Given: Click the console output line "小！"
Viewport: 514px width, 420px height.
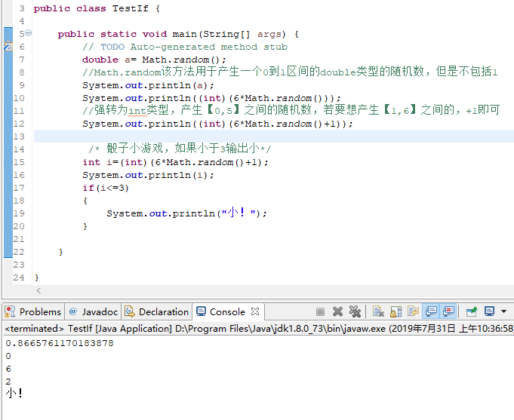Looking at the screenshot, I should [x=14, y=394].
